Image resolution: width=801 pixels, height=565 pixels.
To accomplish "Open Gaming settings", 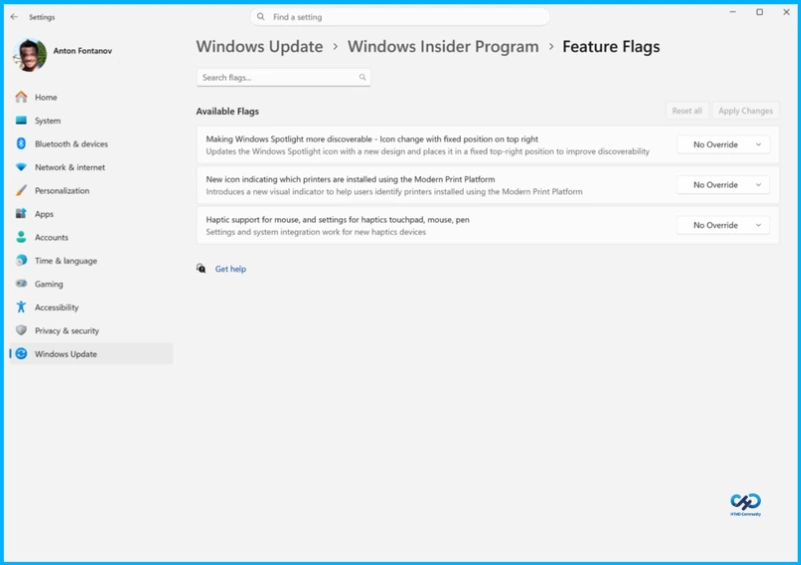I will click(x=91, y=284).
